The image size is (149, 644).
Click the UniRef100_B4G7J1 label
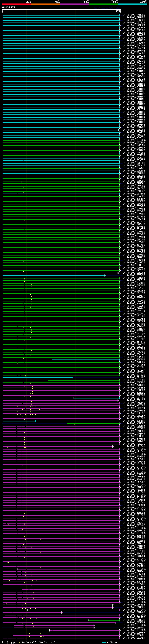134,523
